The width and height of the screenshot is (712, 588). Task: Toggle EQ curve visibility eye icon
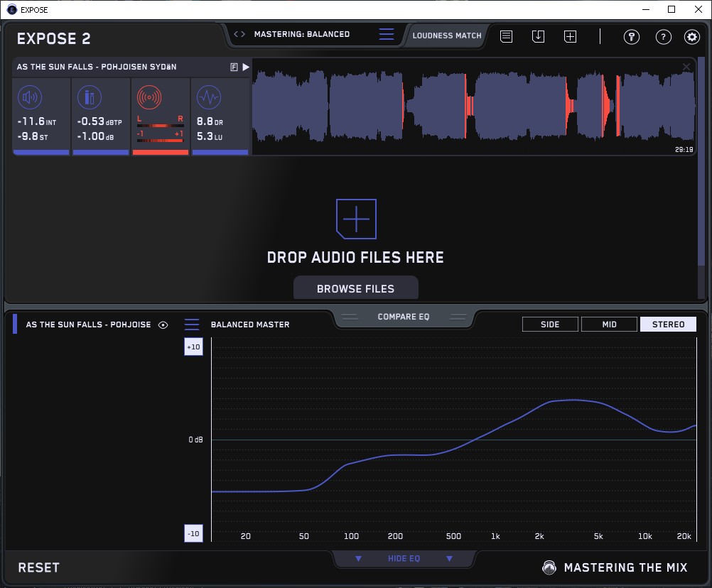[x=163, y=325]
